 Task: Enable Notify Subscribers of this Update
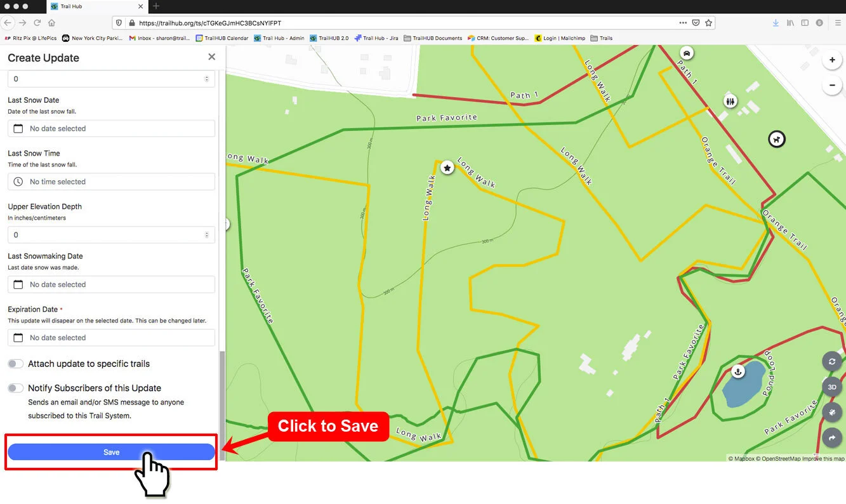point(16,388)
